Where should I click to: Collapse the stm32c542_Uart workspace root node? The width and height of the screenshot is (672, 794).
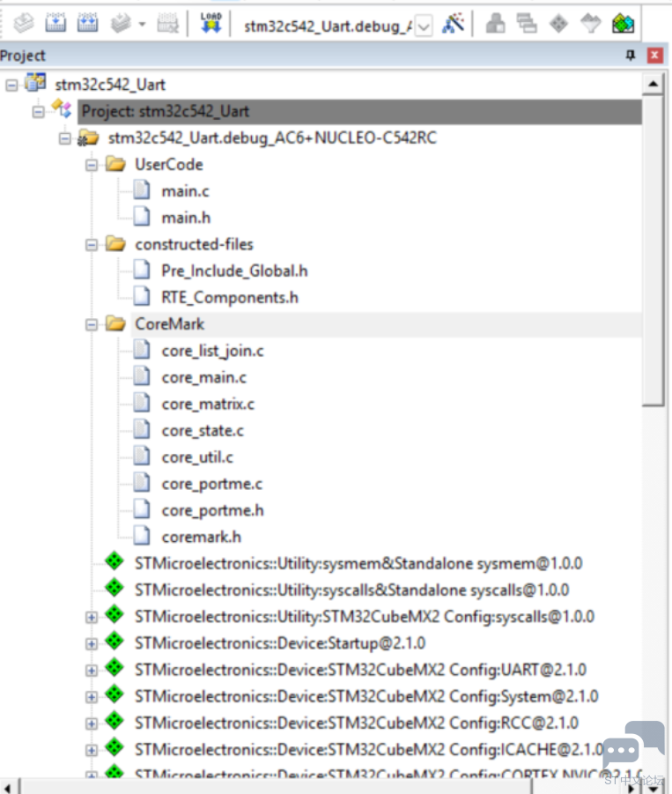tap(11, 85)
